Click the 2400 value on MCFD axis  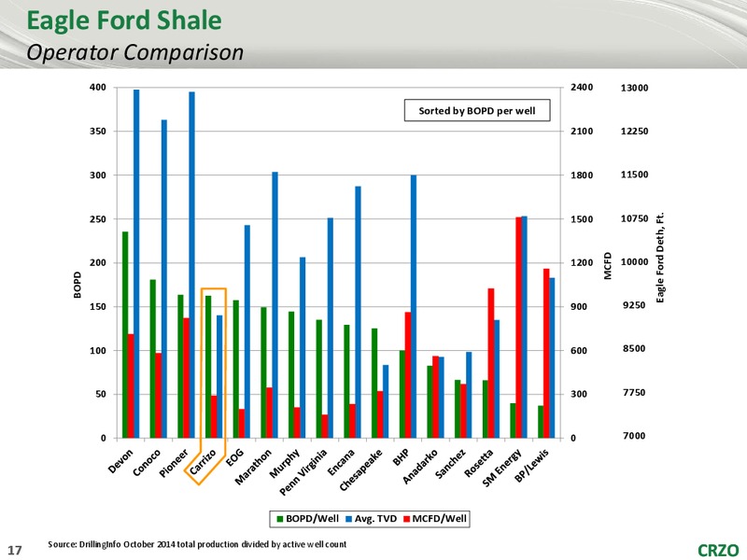click(582, 87)
